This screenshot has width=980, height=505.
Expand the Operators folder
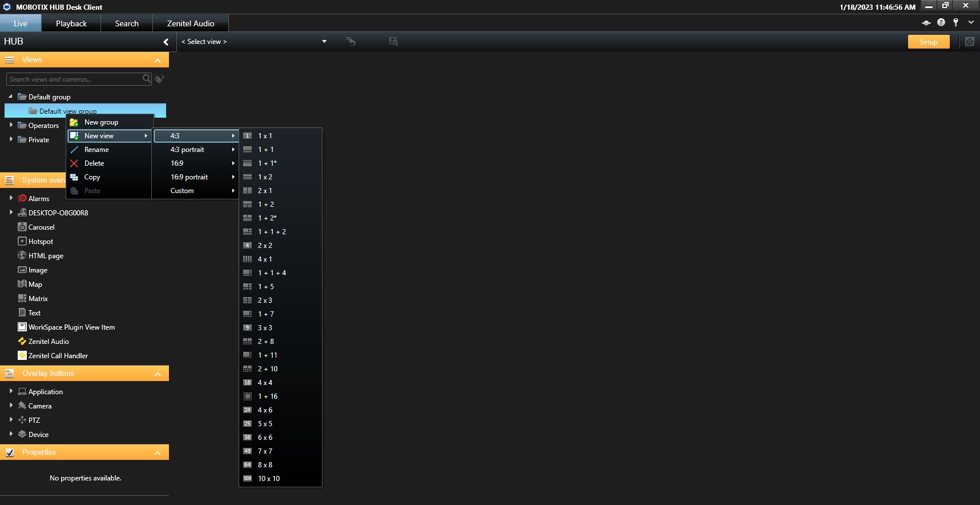click(x=11, y=125)
